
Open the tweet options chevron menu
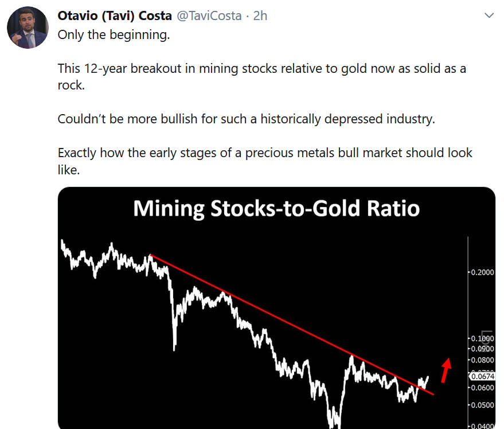click(489, 15)
